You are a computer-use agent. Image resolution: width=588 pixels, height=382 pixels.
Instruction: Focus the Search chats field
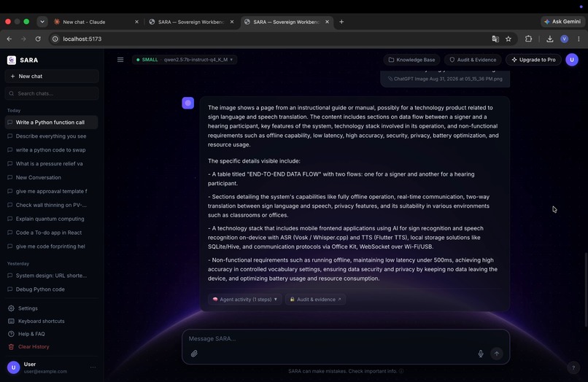(x=52, y=93)
